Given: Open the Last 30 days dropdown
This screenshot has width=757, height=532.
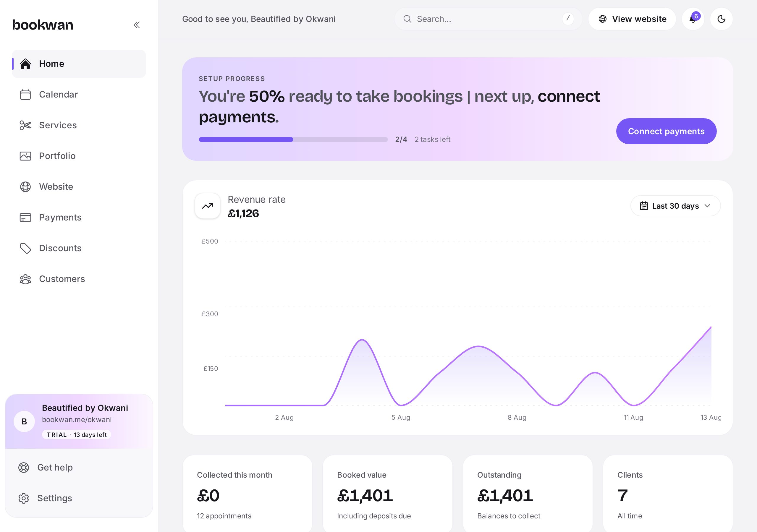Looking at the screenshot, I should (675, 206).
